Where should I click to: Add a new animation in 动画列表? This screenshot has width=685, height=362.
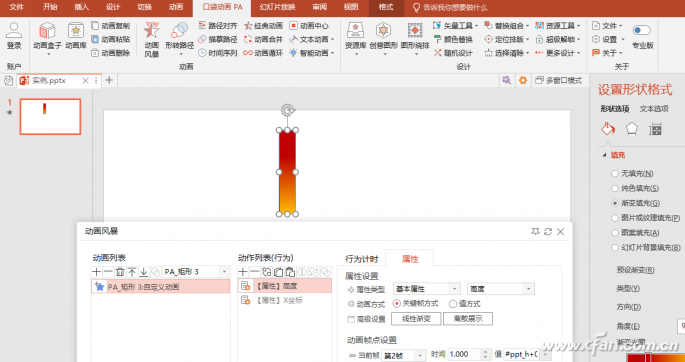click(x=97, y=272)
